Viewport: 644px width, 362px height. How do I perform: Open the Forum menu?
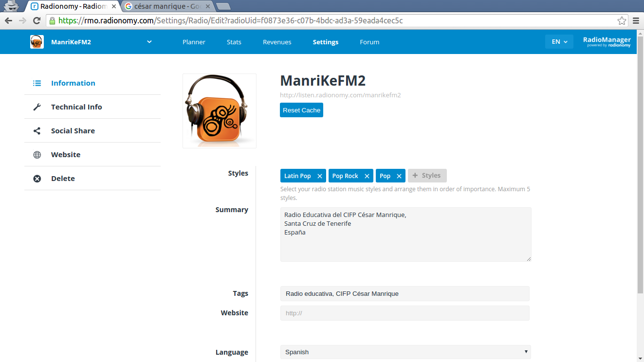point(369,42)
